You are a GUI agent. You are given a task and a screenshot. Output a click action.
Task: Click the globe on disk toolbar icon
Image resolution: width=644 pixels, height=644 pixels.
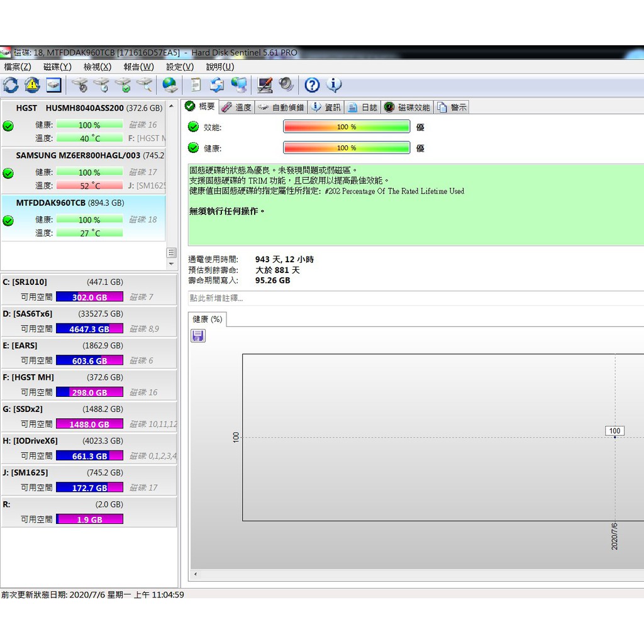click(169, 85)
